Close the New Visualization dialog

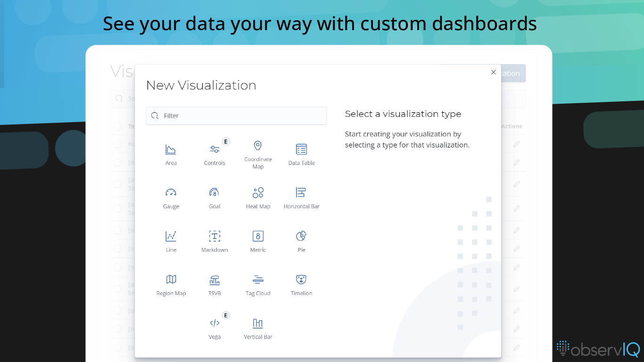point(493,72)
